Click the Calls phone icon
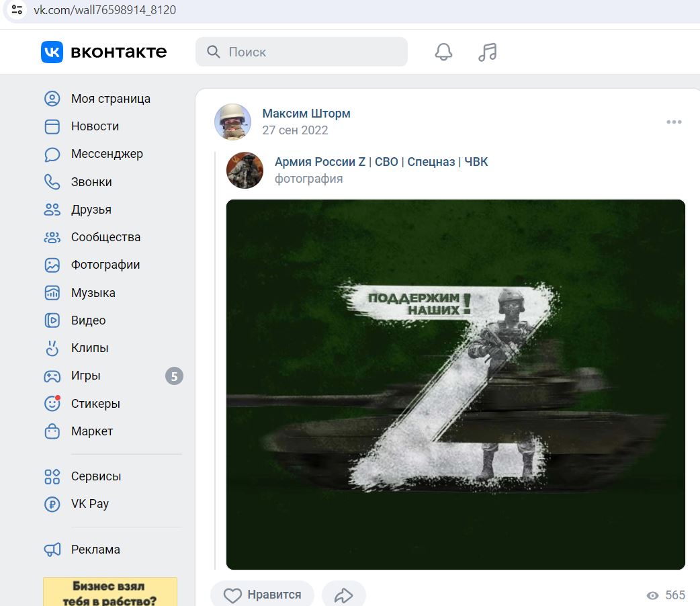This screenshot has width=700, height=606. click(x=52, y=182)
